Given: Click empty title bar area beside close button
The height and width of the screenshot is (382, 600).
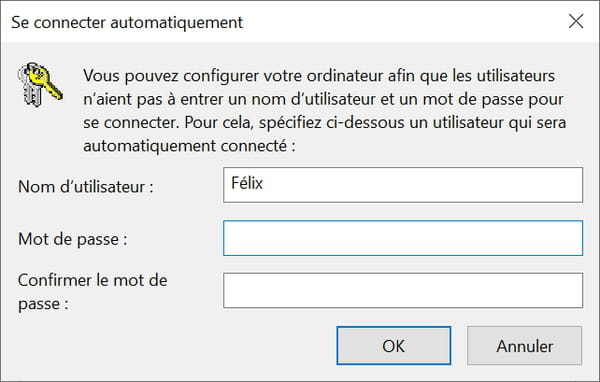Looking at the screenshot, I should [402, 22].
